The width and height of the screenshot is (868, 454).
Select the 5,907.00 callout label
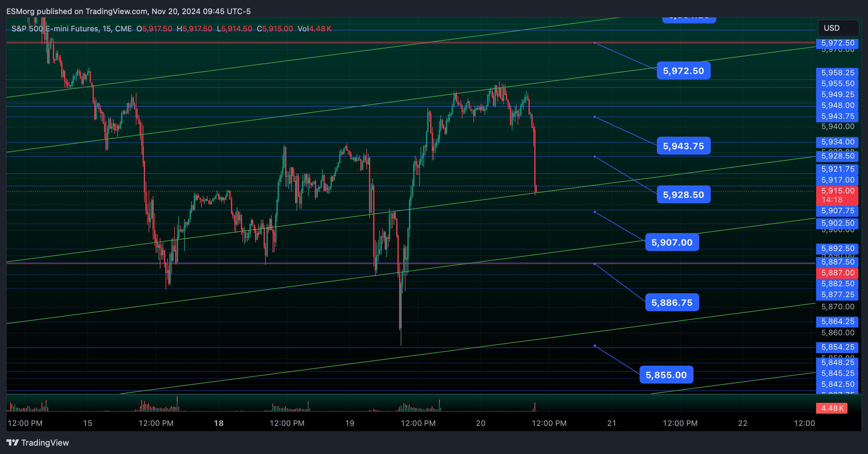pos(672,242)
